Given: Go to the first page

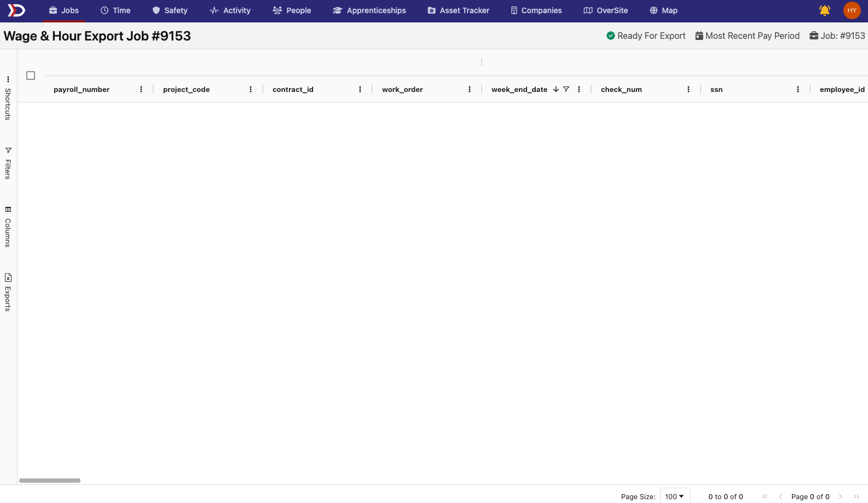Looking at the screenshot, I should pos(765,496).
